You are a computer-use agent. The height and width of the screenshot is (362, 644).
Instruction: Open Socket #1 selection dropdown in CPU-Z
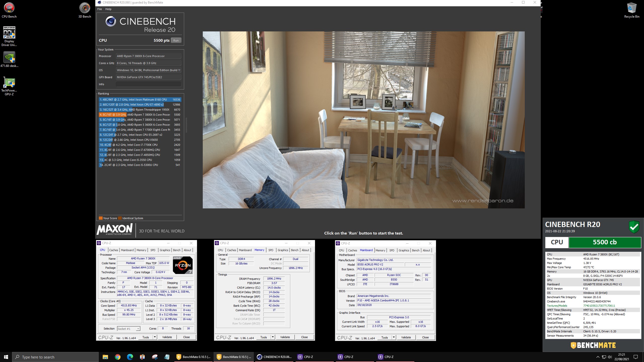click(129, 329)
